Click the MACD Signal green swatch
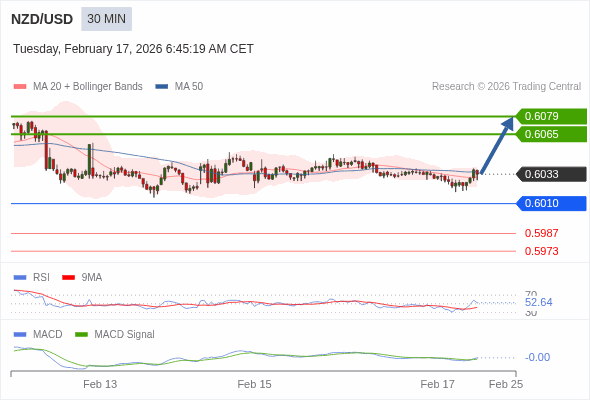The height and width of the screenshot is (400, 590). [x=81, y=335]
